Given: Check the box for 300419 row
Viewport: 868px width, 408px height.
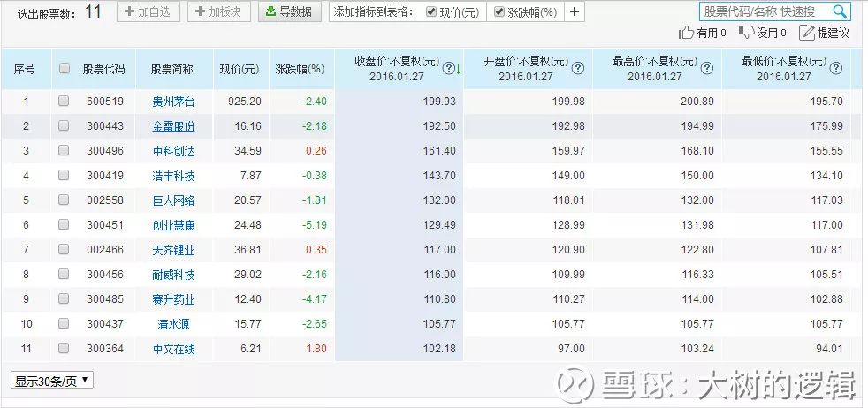Looking at the screenshot, I should pos(64,175).
